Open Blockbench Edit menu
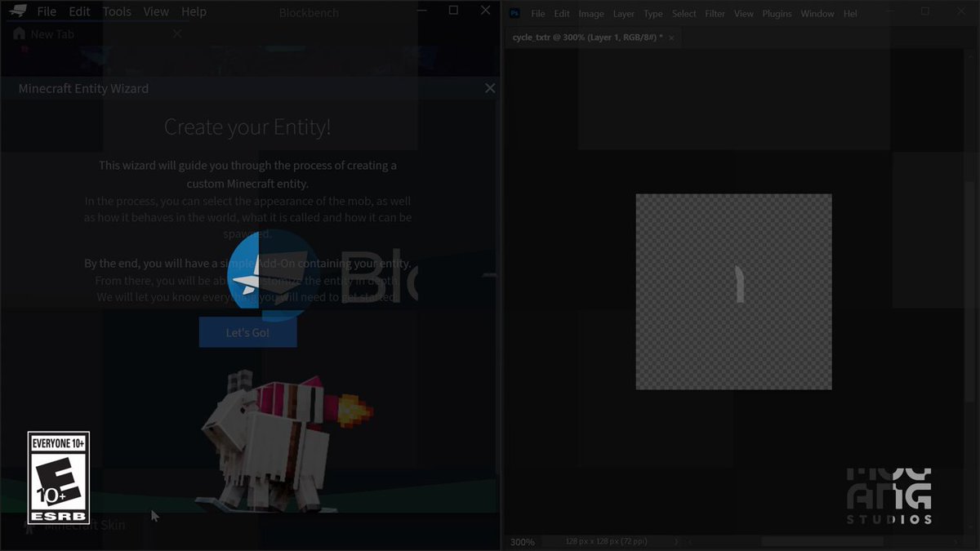This screenshot has width=980, height=551. pyautogui.click(x=79, y=11)
